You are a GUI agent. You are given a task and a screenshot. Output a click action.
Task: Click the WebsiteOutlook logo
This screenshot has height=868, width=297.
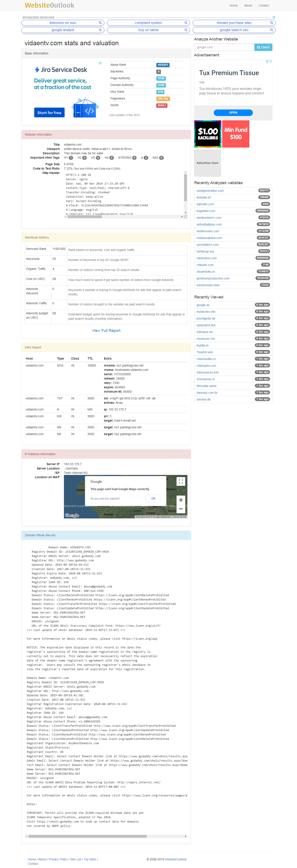50,5
